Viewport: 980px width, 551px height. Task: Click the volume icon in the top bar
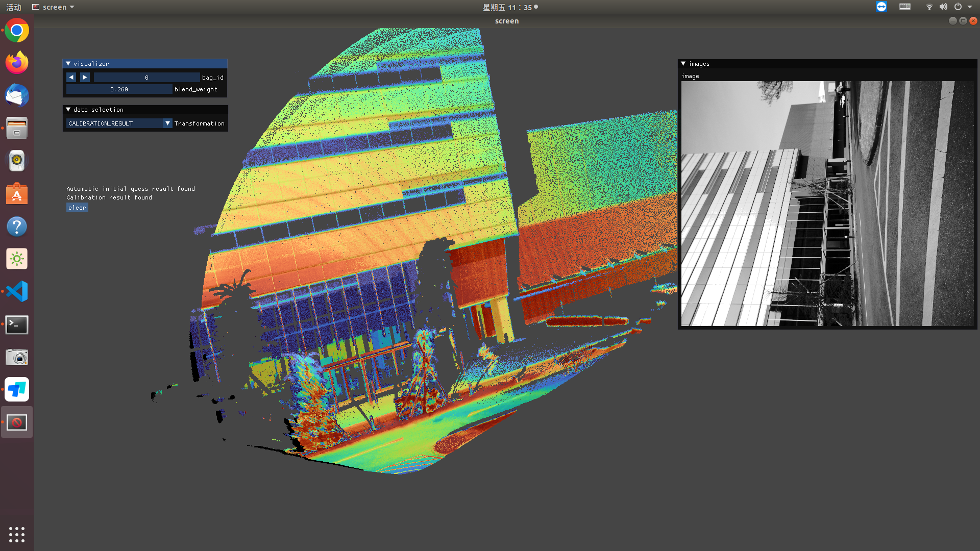943,7
